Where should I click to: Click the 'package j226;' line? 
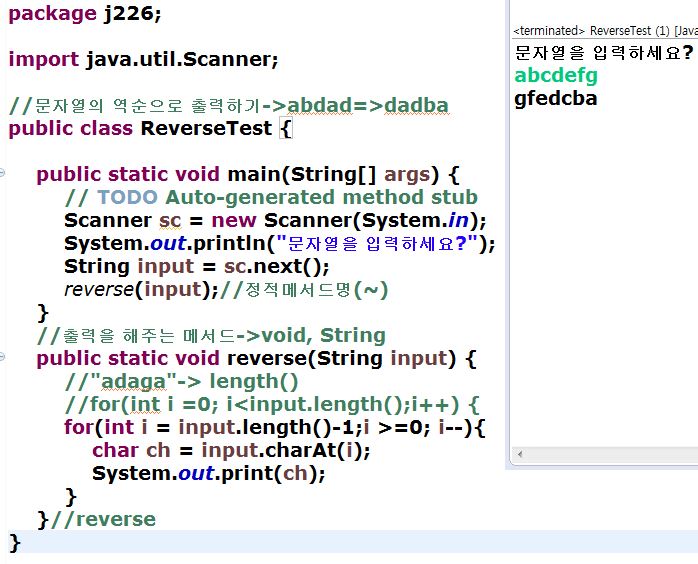point(85,13)
